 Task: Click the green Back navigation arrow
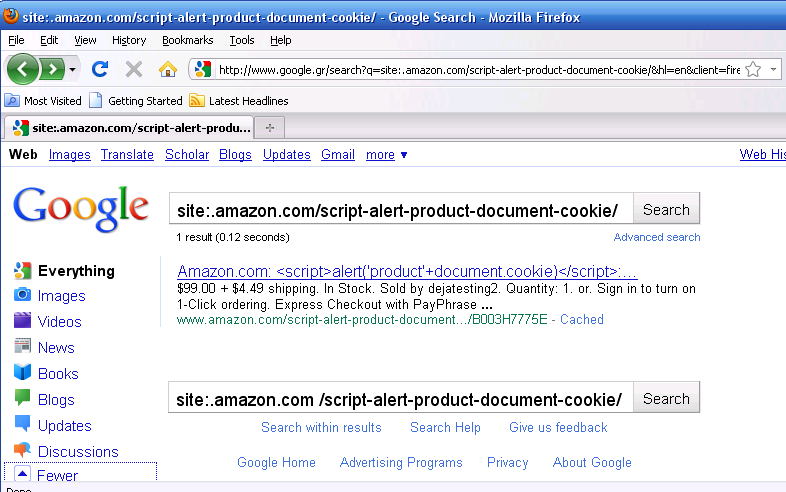(x=23, y=69)
